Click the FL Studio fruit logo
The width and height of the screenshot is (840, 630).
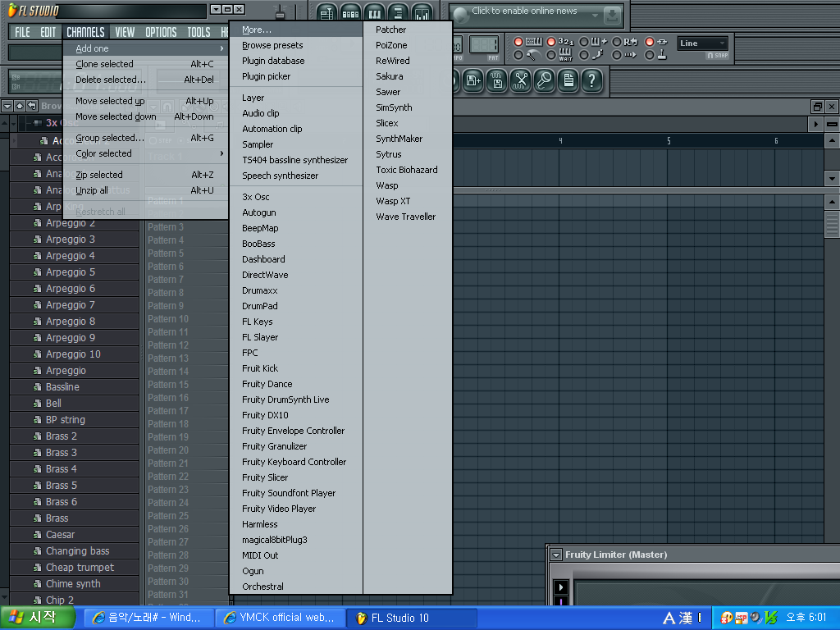pyautogui.click(x=12, y=10)
